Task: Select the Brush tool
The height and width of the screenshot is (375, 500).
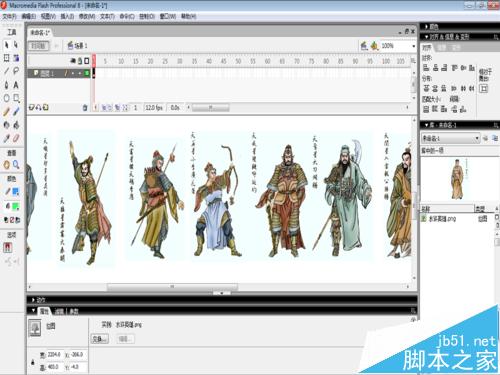Action: (16, 112)
